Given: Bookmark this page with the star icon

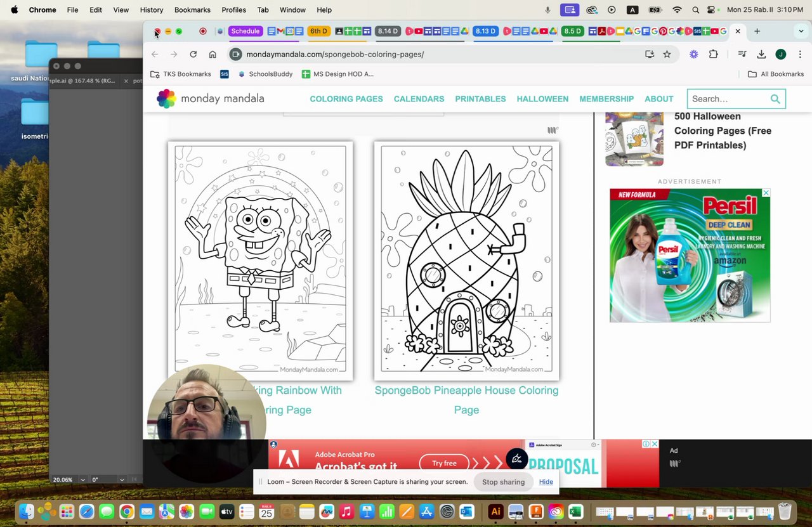Looking at the screenshot, I should click(x=667, y=55).
